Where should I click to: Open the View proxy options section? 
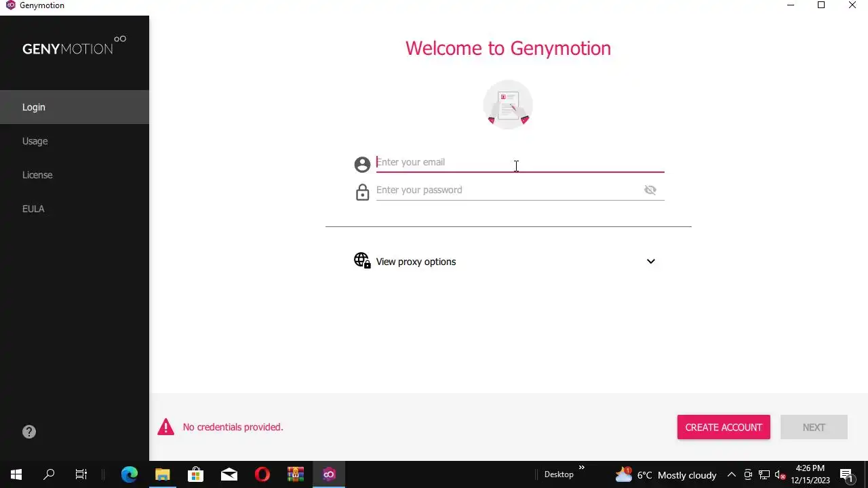pos(508,262)
